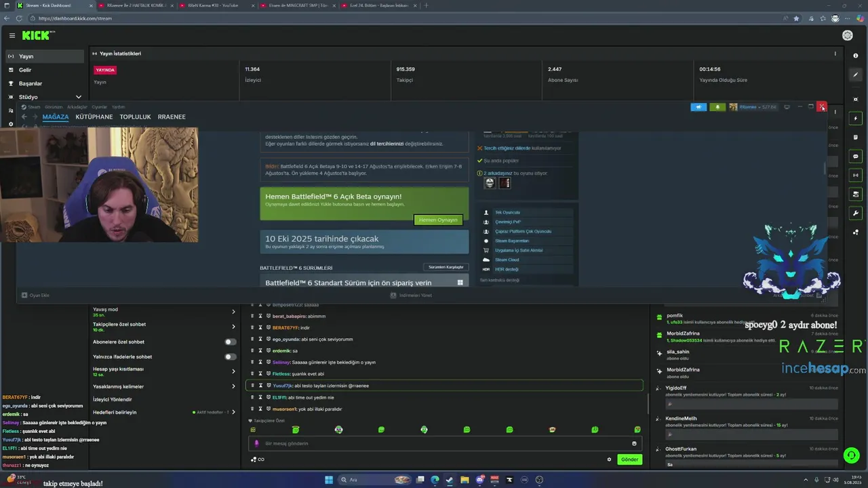Click the first friend avatar thumbnail in Steam
868x488 pixels.
[490, 183]
